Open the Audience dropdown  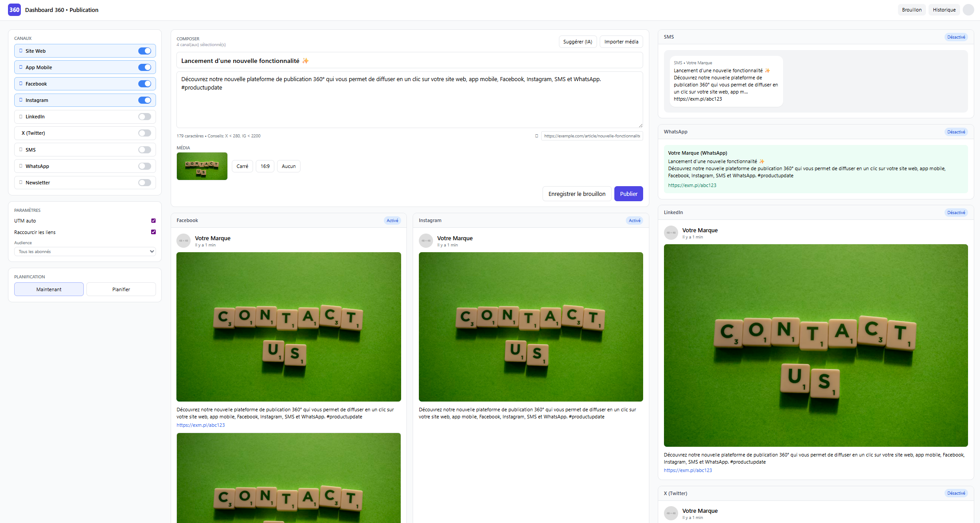(85, 252)
